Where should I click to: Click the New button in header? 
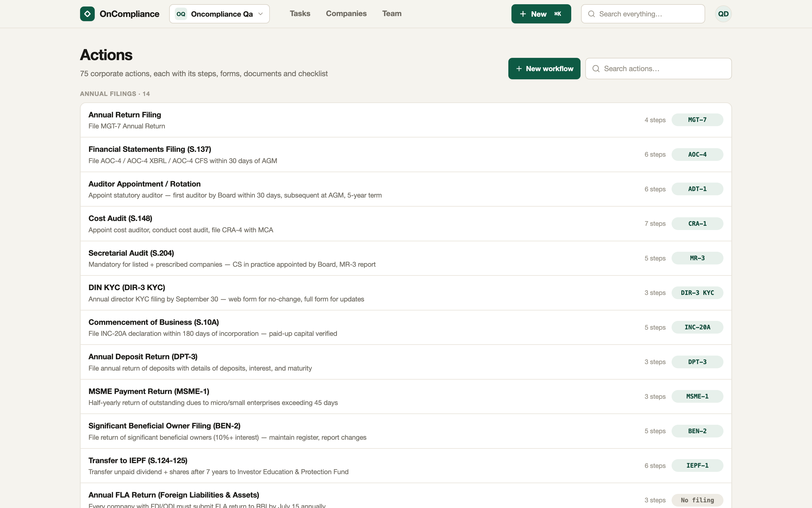point(541,14)
